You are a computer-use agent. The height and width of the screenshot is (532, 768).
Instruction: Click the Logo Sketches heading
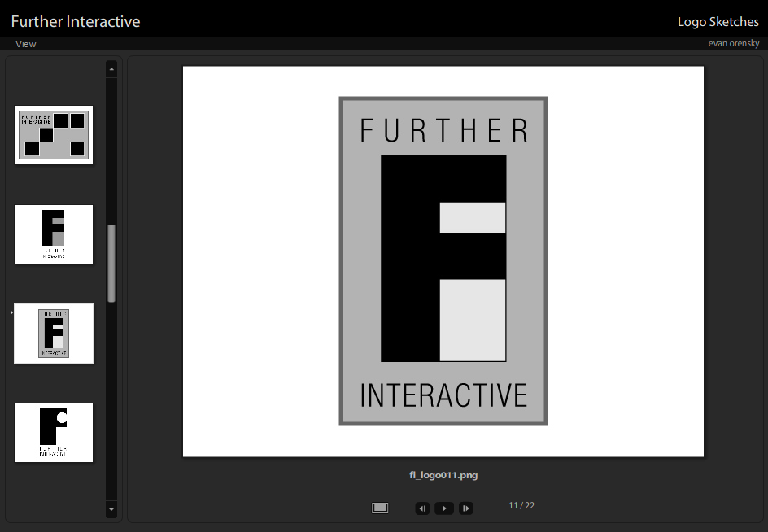coord(718,22)
